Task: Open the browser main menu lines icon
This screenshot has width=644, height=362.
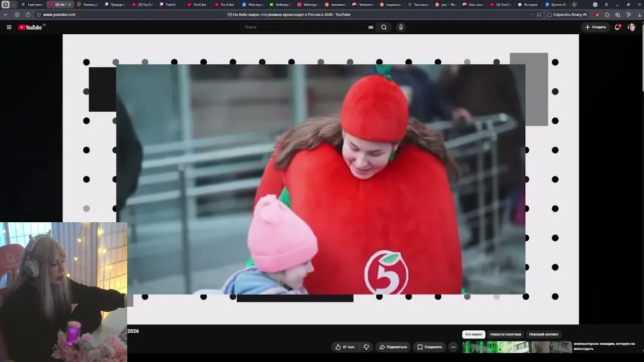Action: point(606,5)
